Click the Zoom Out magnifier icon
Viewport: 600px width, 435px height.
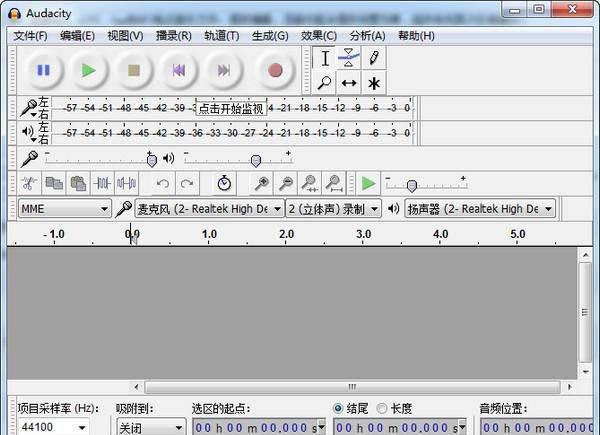point(286,184)
